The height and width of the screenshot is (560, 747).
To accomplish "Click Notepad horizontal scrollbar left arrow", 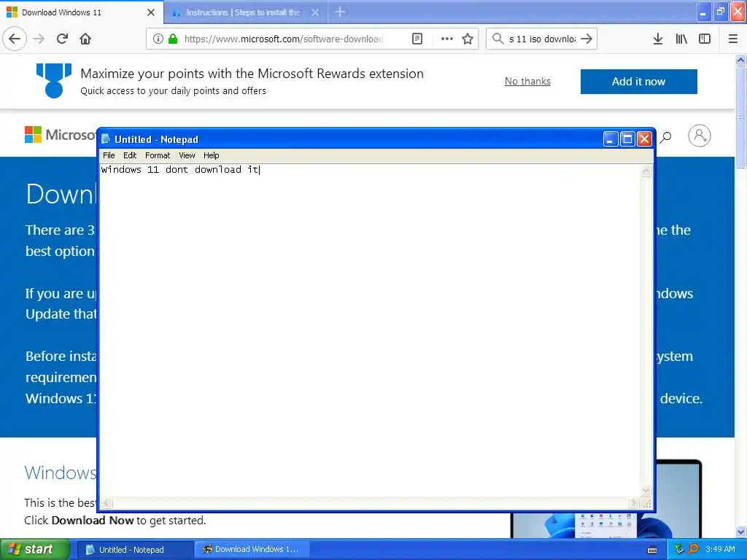I will point(107,503).
